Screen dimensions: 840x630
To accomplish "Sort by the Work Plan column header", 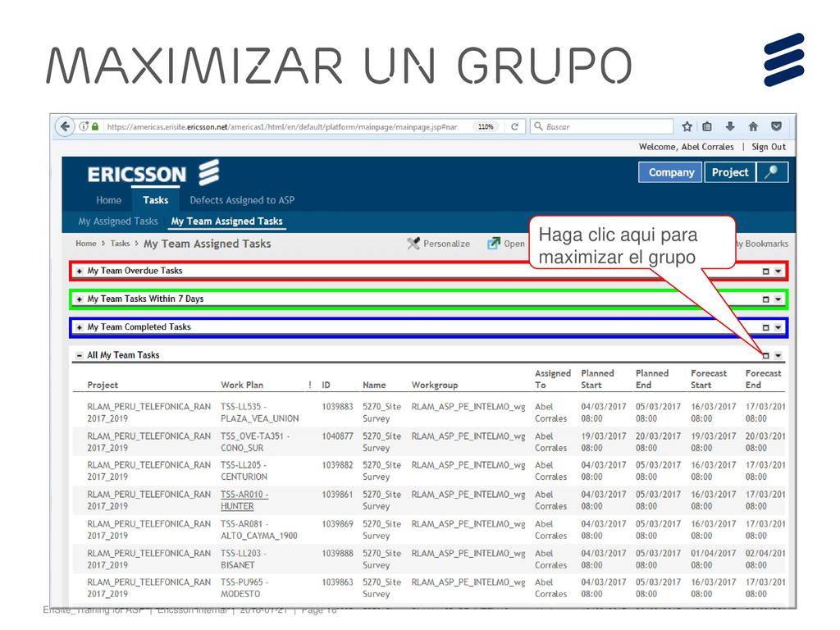I will [x=242, y=386].
